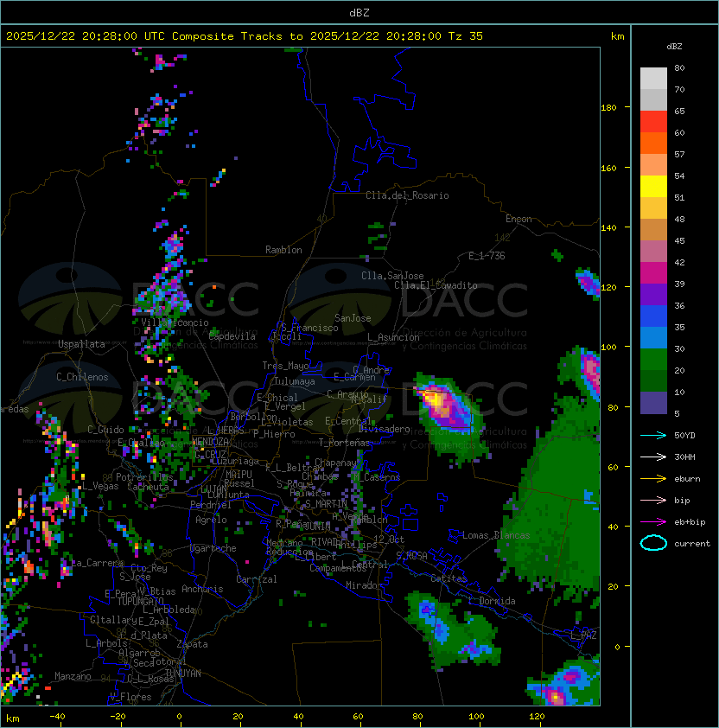
Task: Click the 'Manzano' map label
Action: tap(73, 676)
